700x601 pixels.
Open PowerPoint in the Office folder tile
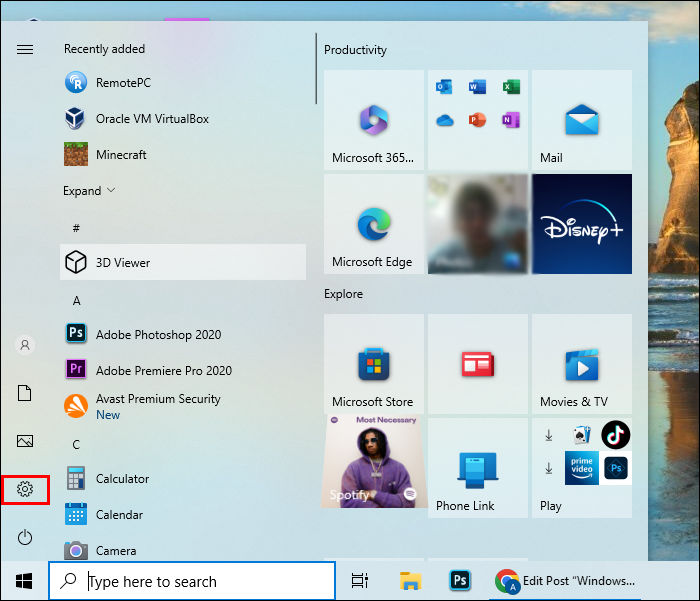(x=477, y=120)
